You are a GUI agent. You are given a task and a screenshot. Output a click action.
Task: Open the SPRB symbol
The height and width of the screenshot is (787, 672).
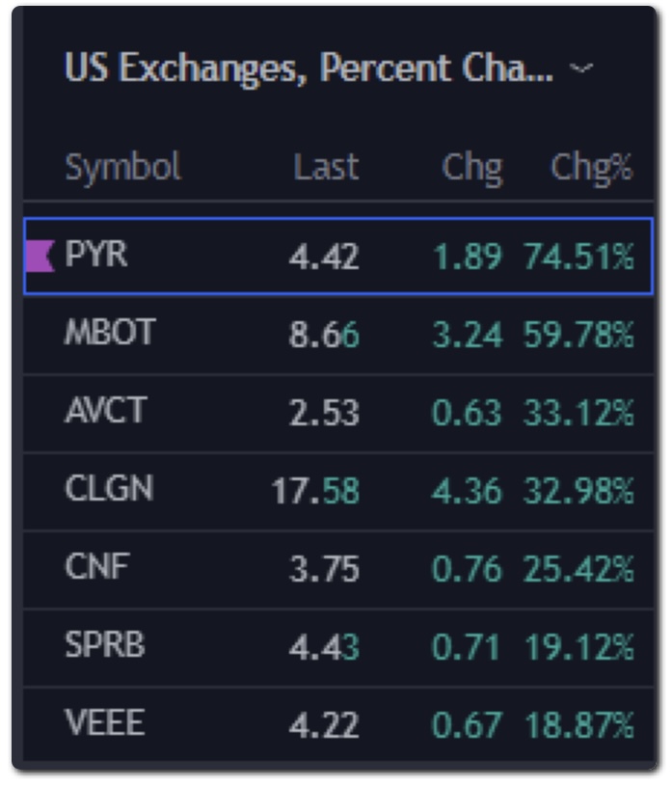point(104,645)
